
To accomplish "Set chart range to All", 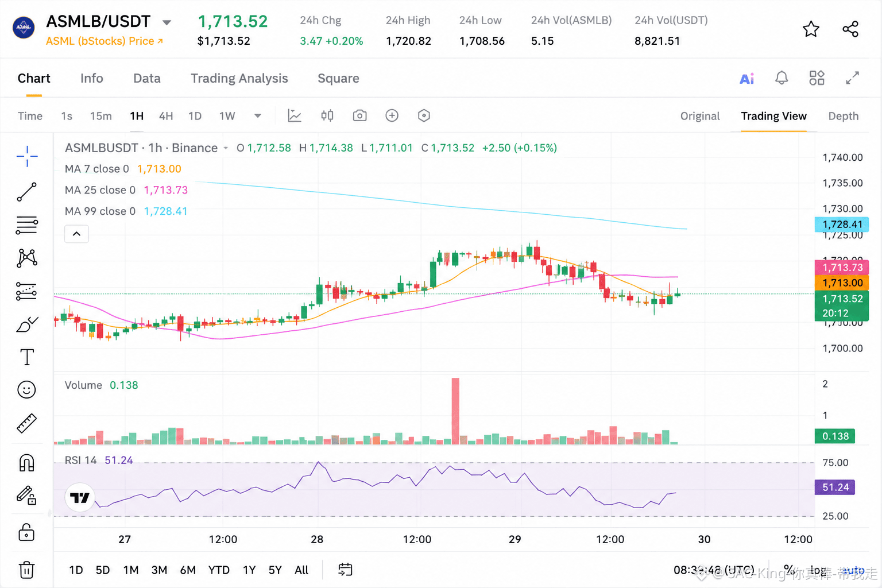I will pos(301,570).
